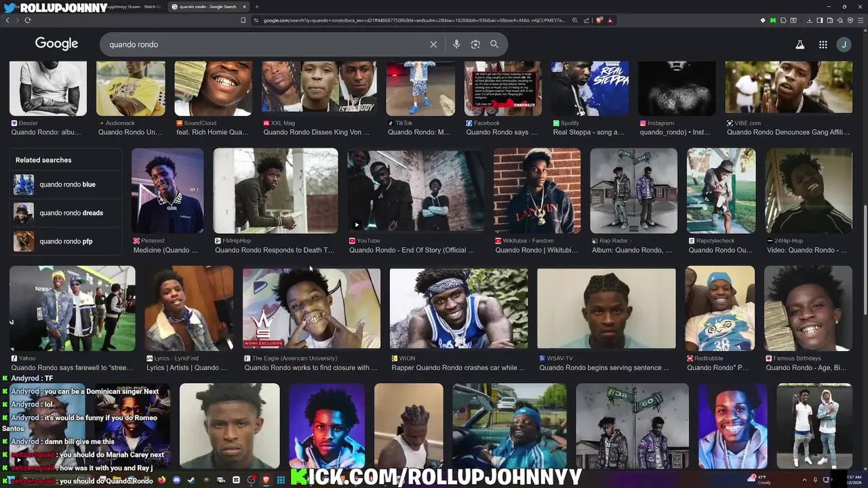Open the Redbubble poster image
Screen dimensions: 868x488
click(720, 308)
